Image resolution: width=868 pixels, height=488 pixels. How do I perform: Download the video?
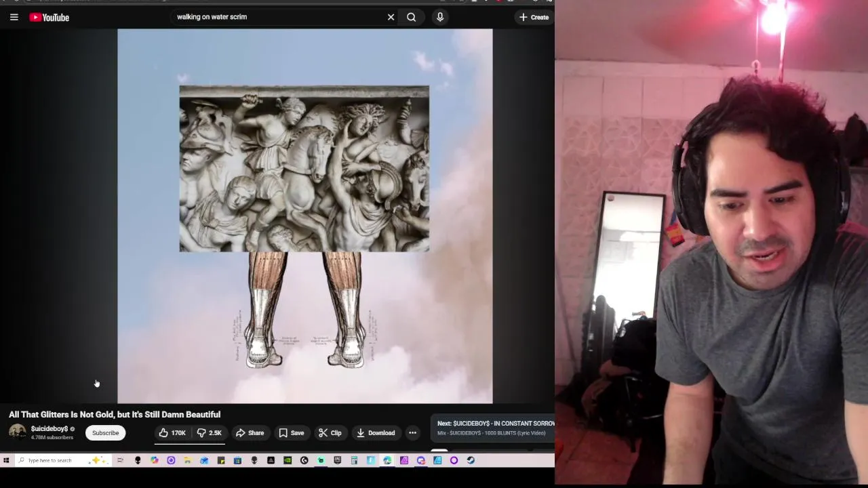pos(376,432)
